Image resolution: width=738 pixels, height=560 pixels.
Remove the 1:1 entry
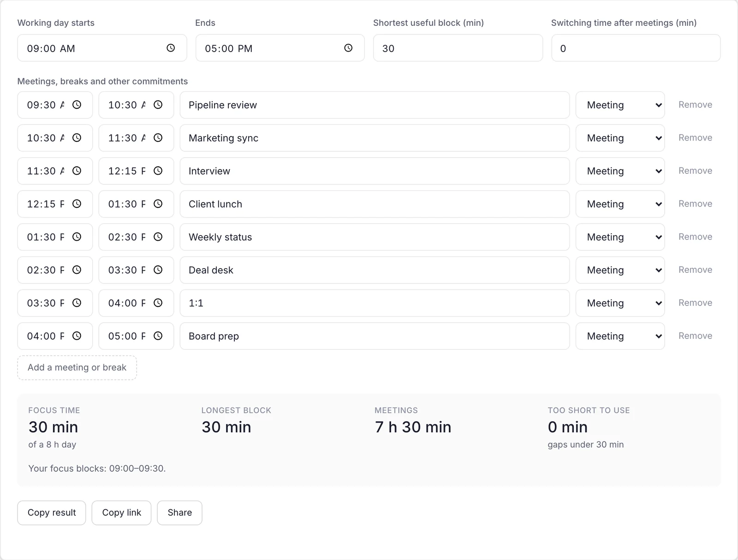click(x=695, y=303)
